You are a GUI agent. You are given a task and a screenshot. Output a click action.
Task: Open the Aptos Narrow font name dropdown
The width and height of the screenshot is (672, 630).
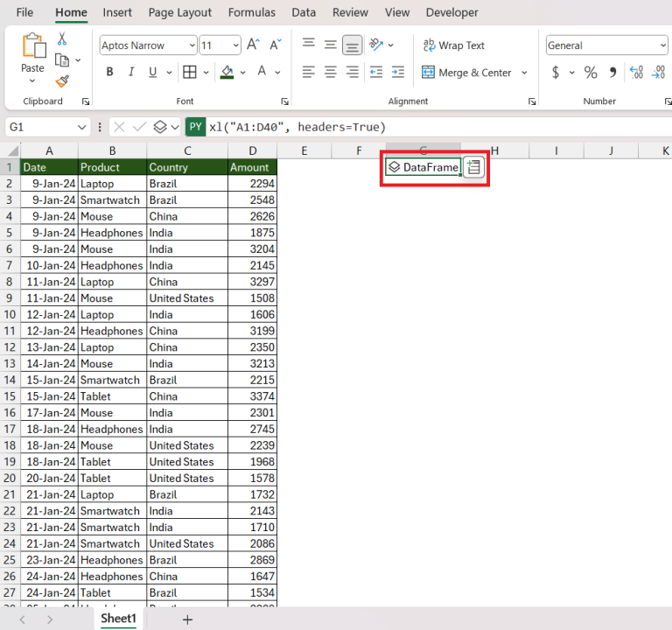tap(192, 45)
